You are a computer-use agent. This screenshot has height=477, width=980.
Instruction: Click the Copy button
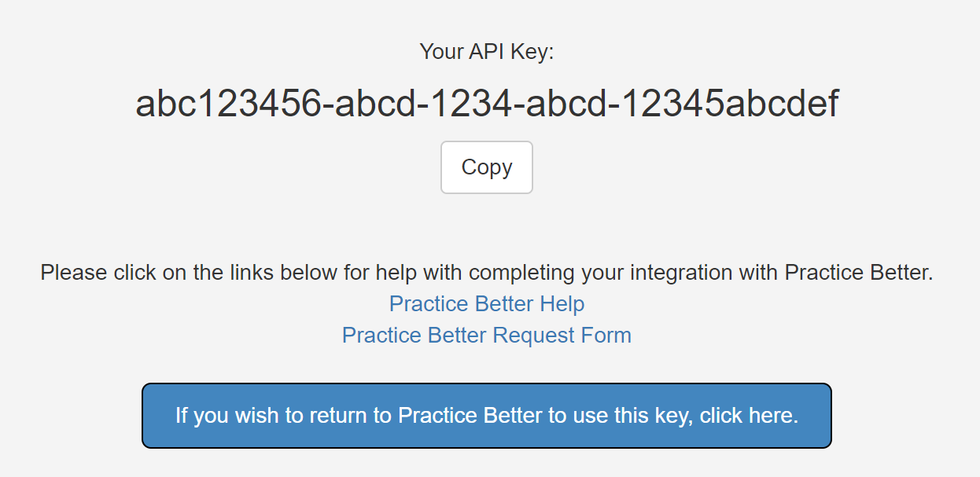click(x=487, y=167)
